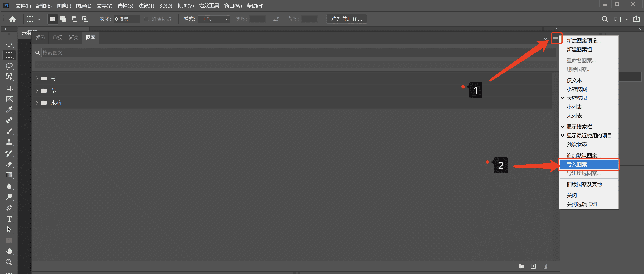The image size is (644, 274).
Task: Select the Crop tool
Action: pos(9,88)
